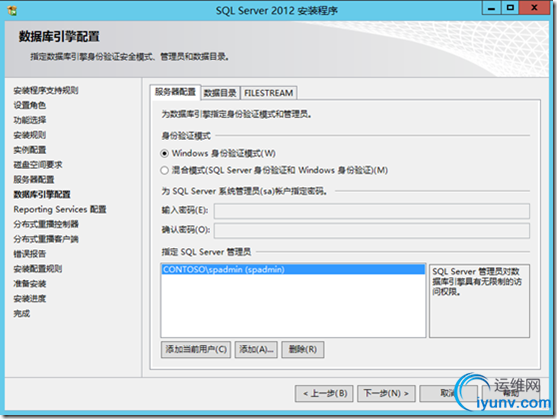Viewport: 557px width, 419px height.
Task: Click 添加当前用户(C) button
Action: coord(196,350)
